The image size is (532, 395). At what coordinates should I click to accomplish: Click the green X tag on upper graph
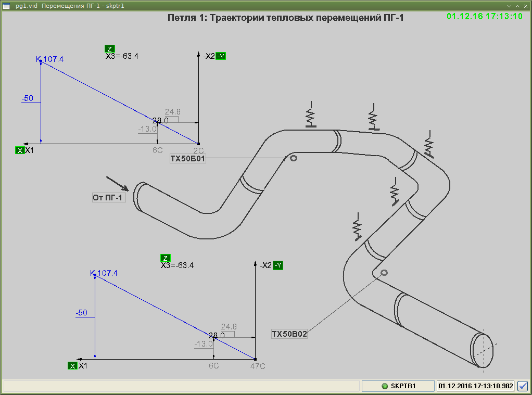(20, 150)
